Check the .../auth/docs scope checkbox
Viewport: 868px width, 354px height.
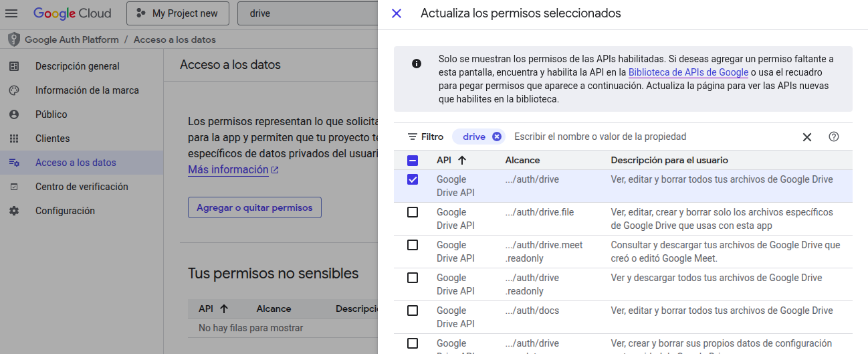click(x=413, y=311)
